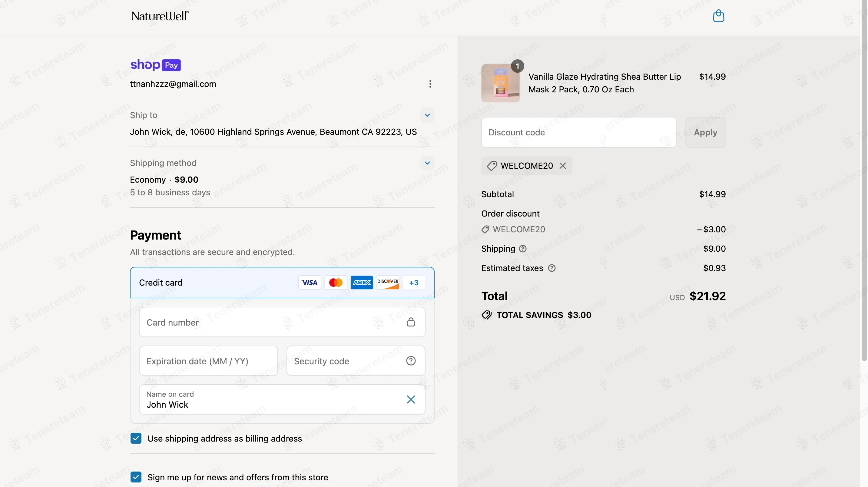
Task: Click the total amount $21.92
Action: [x=707, y=296]
